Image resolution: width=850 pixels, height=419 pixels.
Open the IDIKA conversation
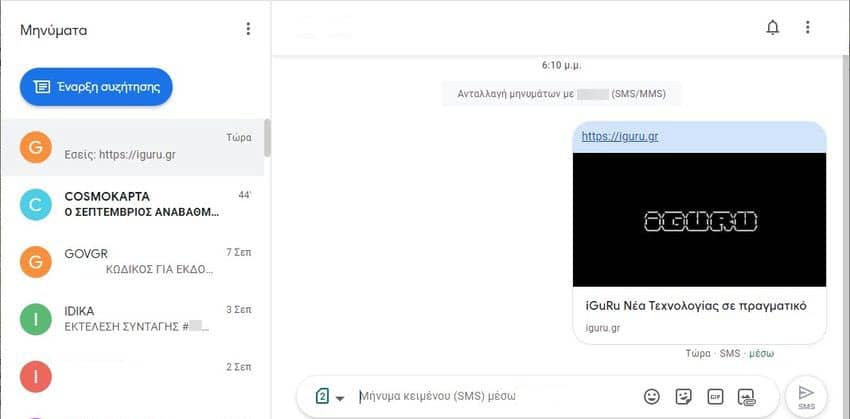tap(132, 319)
